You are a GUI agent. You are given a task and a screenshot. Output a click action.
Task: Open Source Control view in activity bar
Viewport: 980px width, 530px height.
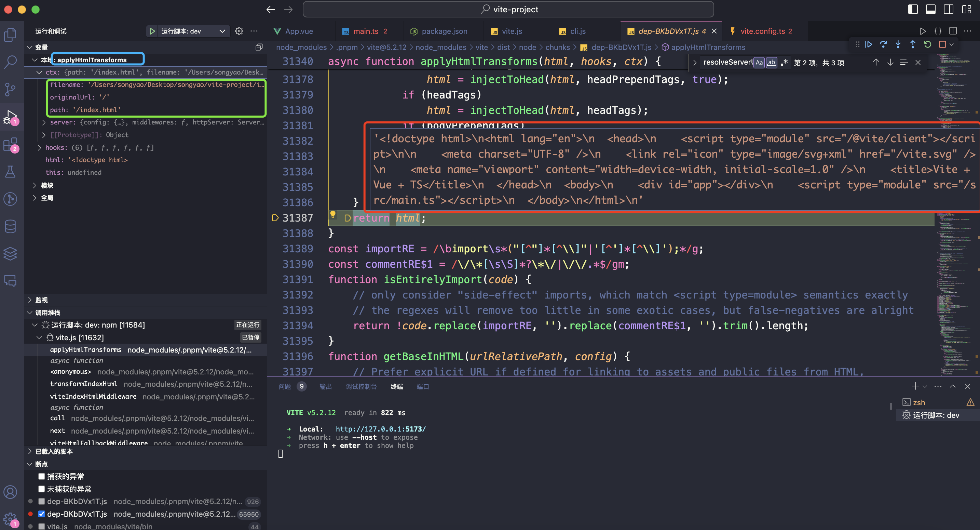10,89
